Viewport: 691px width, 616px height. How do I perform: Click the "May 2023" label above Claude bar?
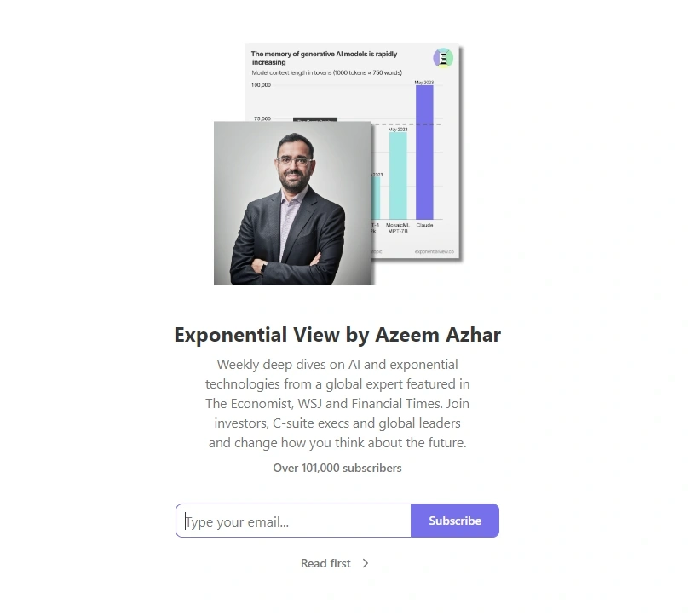pyautogui.click(x=424, y=83)
